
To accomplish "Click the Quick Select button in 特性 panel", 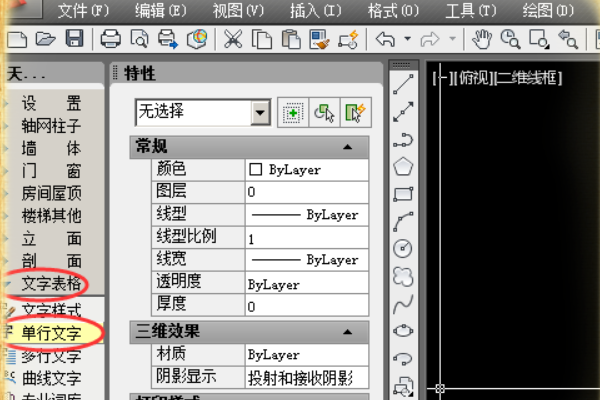I will click(x=353, y=112).
